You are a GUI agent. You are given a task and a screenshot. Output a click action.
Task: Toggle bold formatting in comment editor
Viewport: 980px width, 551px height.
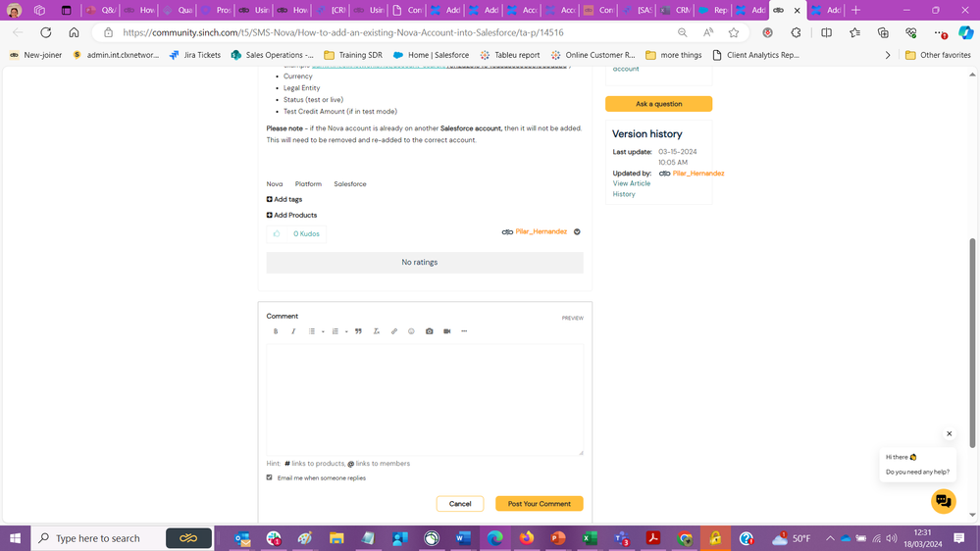(x=276, y=331)
